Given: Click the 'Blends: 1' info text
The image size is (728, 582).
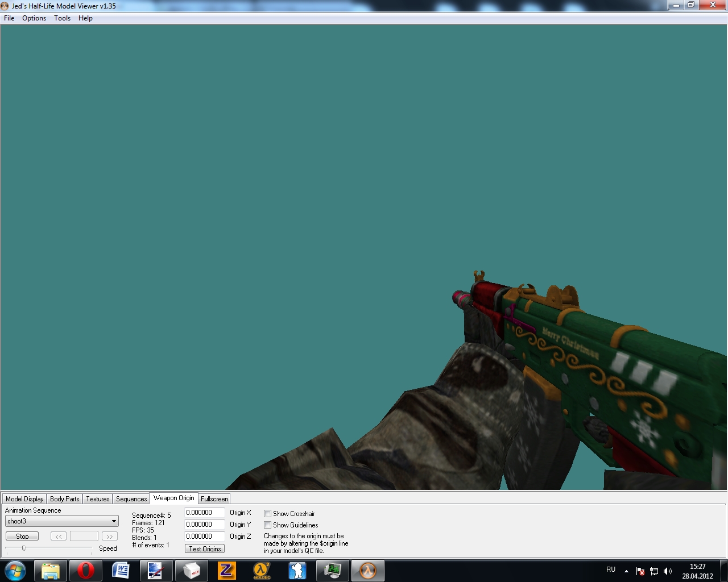Looking at the screenshot, I should tap(144, 538).
